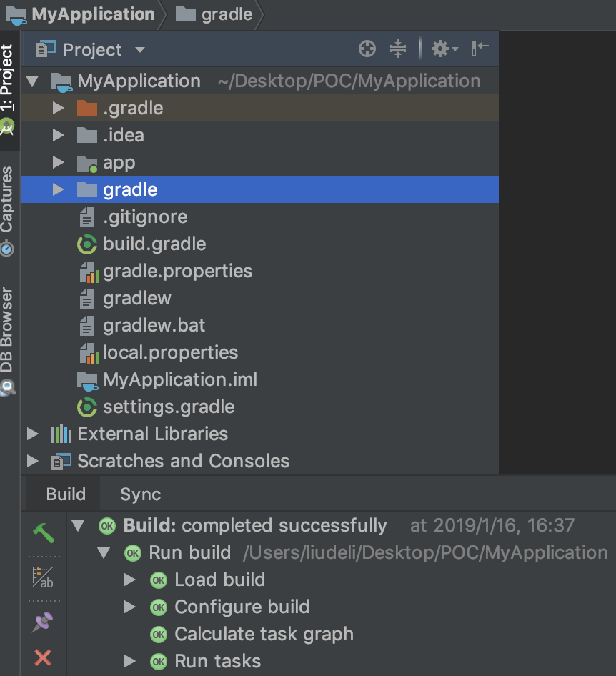Viewport: 616px width, 676px height.
Task: Hide the Project tool window
Action: (x=480, y=49)
